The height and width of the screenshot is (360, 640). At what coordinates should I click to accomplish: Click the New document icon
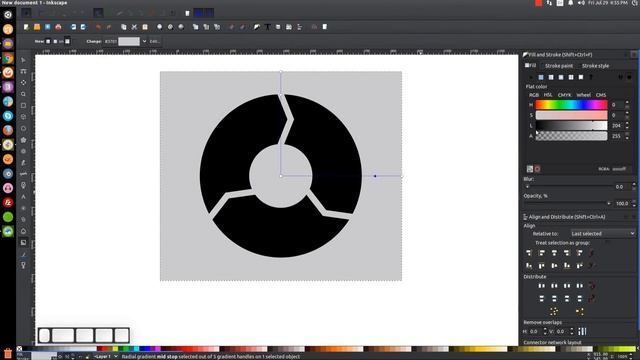[x=27, y=27]
